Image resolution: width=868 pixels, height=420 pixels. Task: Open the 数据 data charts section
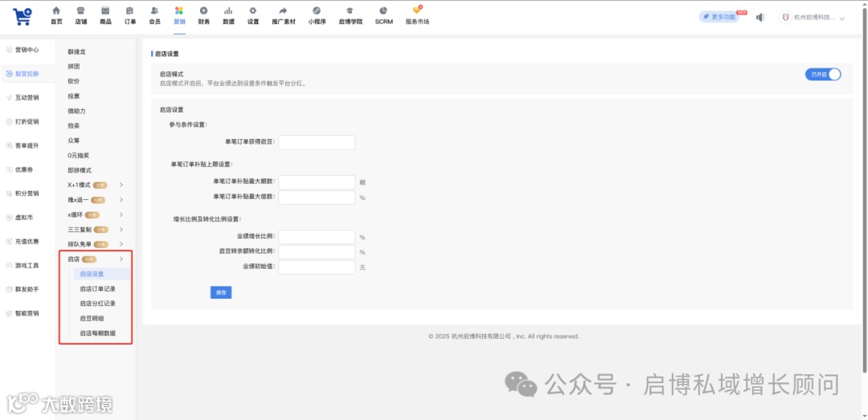point(228,16)
